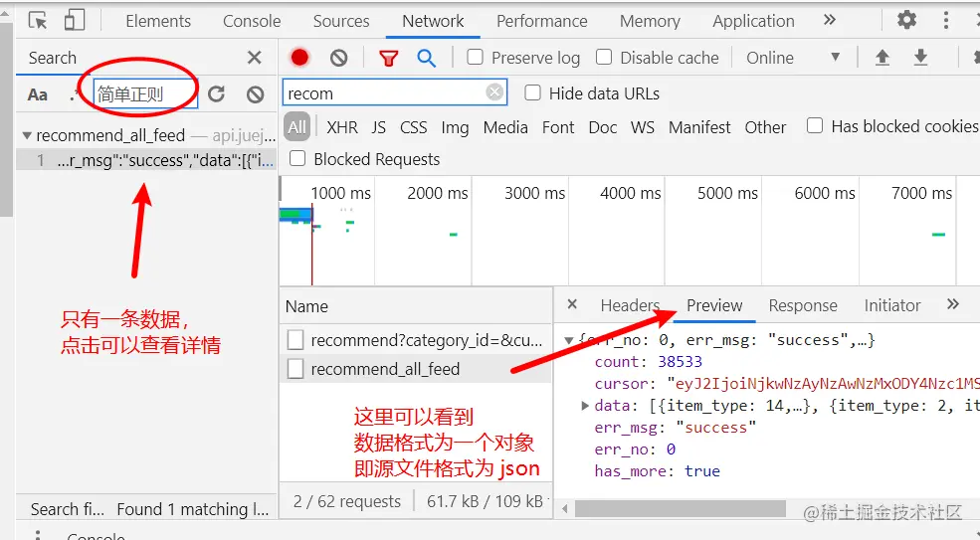Open request Headers tab
Screen dimensions: 980x540
point(630,305)
